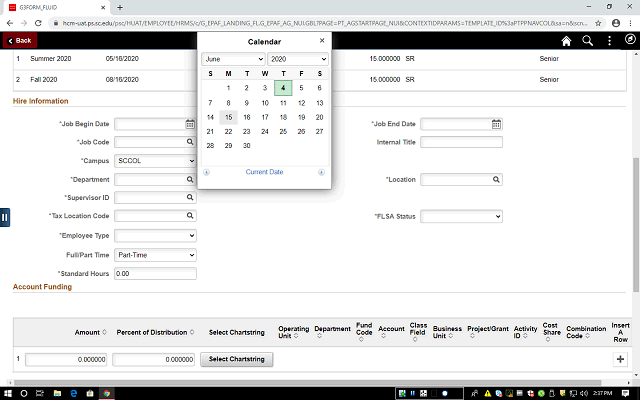Image resolution: width=640 pixels, height=400 pixels.
Task: Open the NavBar compass icon
Action: coord(630,39)
